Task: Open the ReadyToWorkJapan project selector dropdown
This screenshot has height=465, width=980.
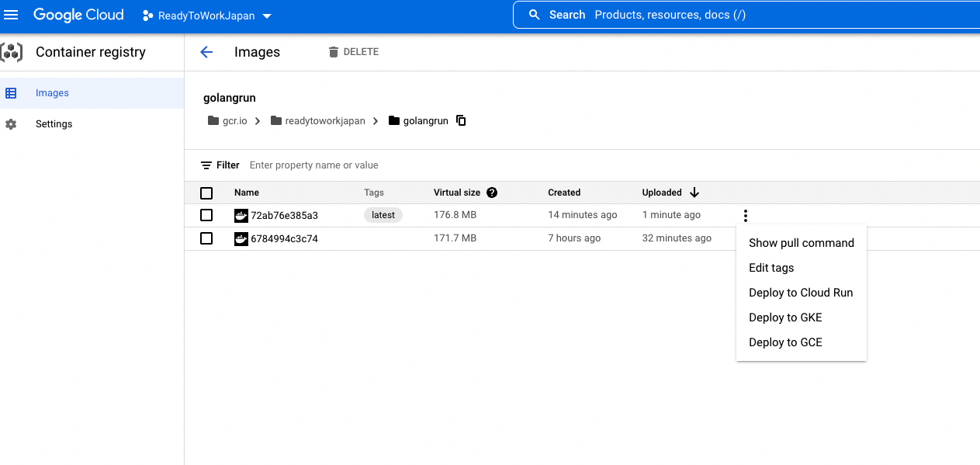Action: click(207, 16)
